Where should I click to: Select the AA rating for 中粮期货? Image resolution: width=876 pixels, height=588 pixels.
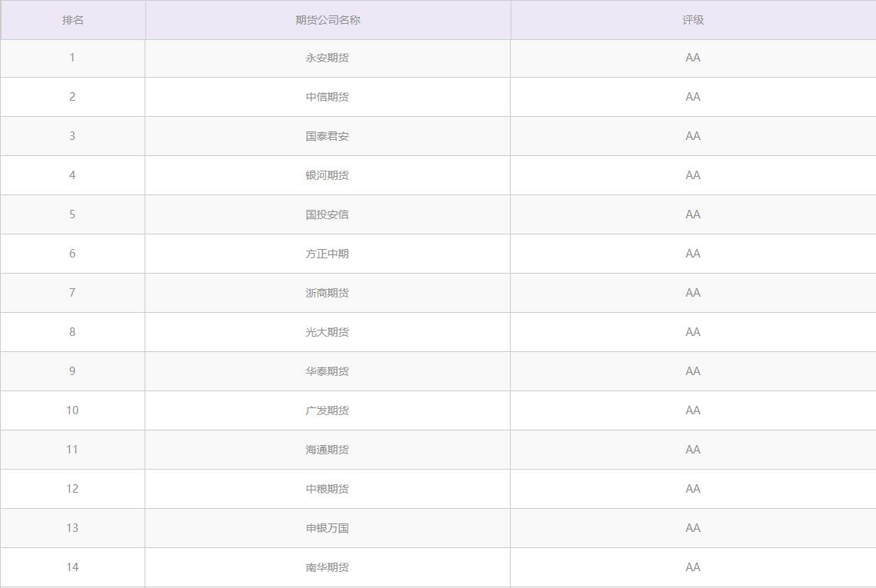pyautogui.click(x=693, y=488)
